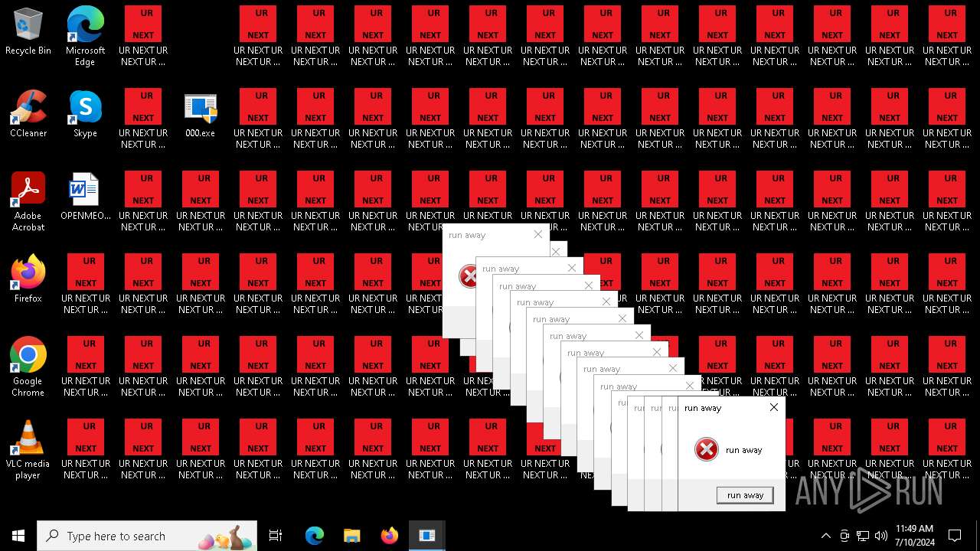
Task: Open the network status tray icon
Action: coord(863,536)
